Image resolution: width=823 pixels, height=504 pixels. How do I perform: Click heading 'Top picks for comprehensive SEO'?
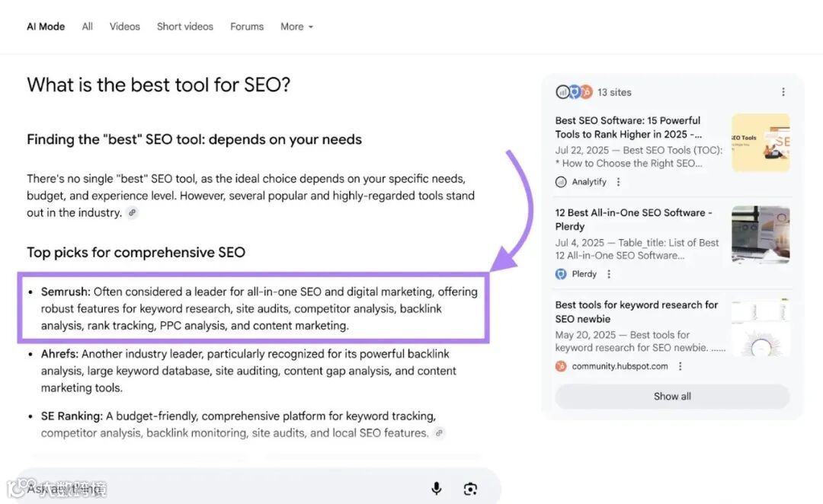click(136, 252)
